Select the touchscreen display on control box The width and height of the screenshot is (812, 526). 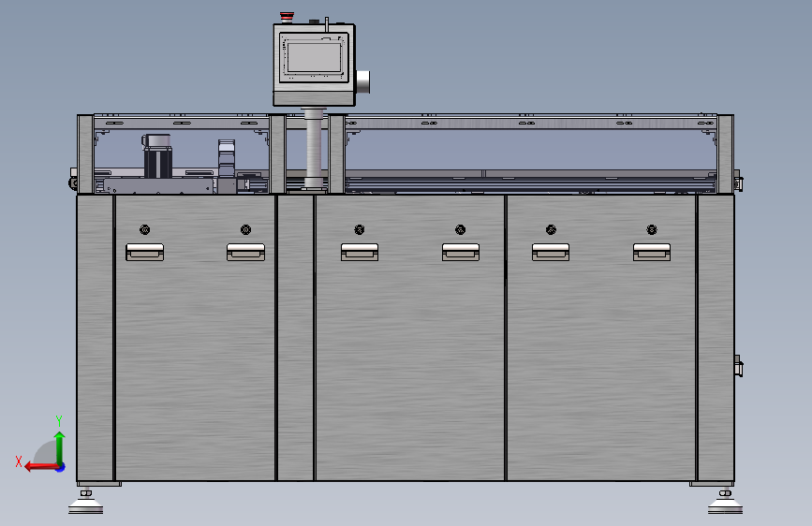tap(315, 57)
